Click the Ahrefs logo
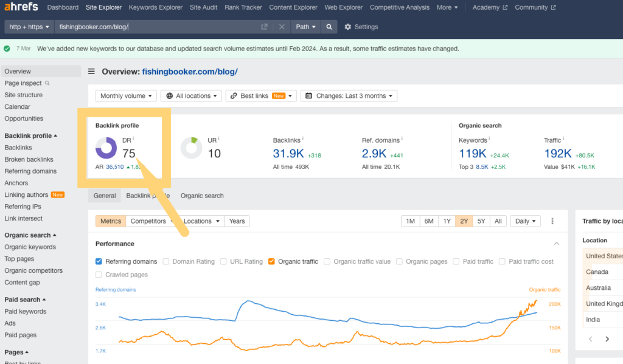Image resolution: width=623 pixels, height=364 pixels. pyautogui.click(x=21, y=7)
